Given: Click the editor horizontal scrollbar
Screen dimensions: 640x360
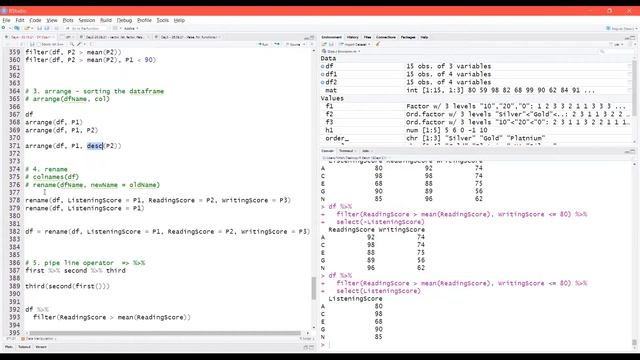Looking at the screenshot, I should click(165, 333).
